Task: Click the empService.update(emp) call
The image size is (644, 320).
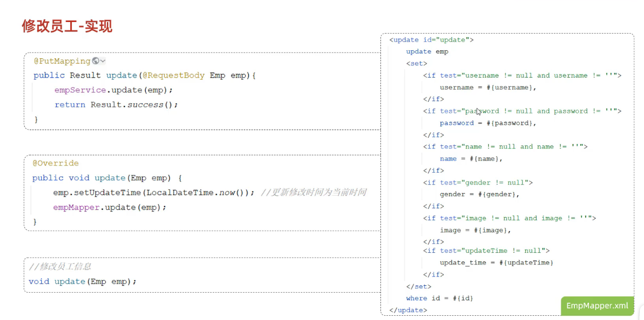Action: click(113, 90)
